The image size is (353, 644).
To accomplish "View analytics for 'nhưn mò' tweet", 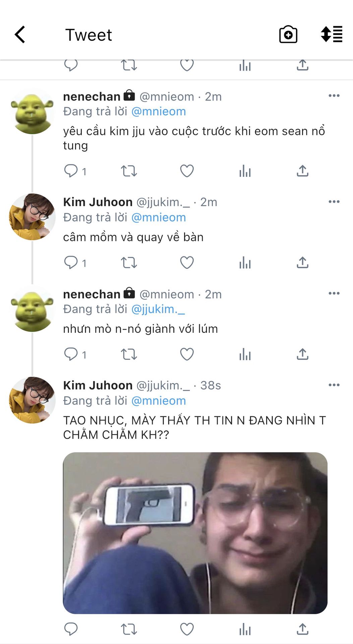I will 245,354.
